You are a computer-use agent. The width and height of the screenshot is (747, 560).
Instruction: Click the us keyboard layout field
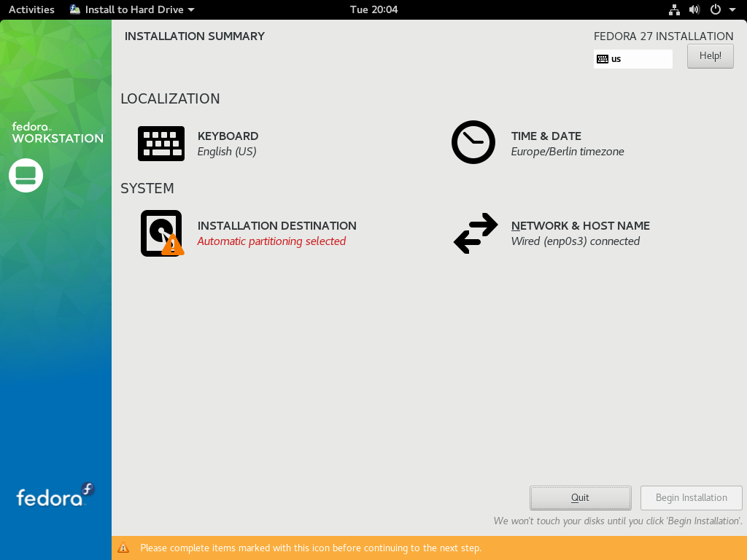(x=632, y=59)
